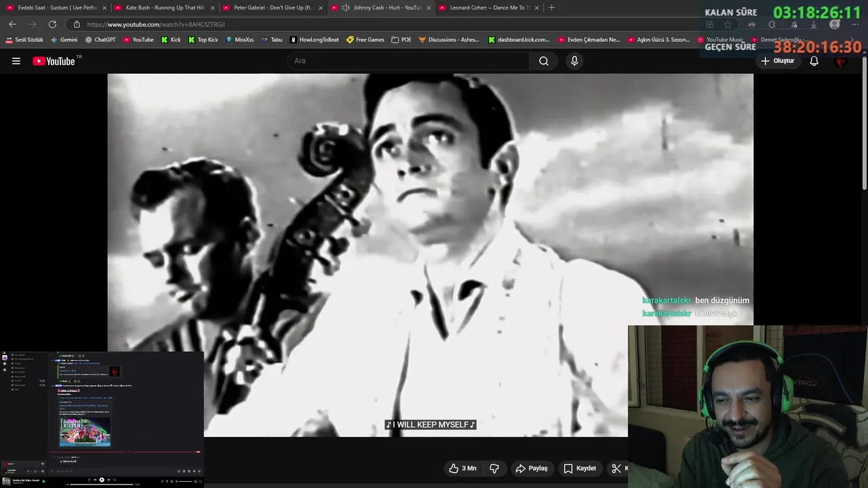Open a new browser tab
Image resolution: width=868 pixels, height=488 pixels.
pos(551,7)
